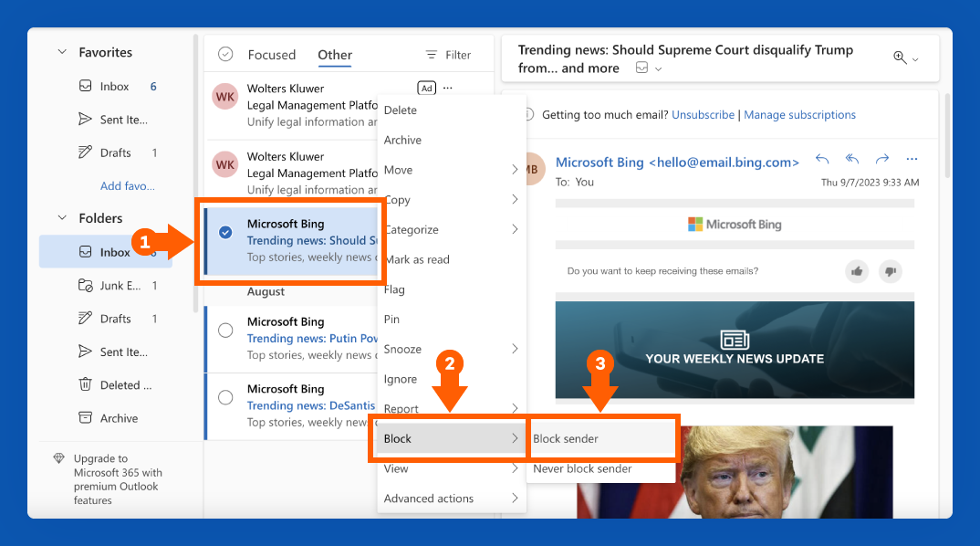The width and height of the screenshot is (980, 546).
Task: Click the Drafts pencil icon under Favorites
Action: (x=85, y=152)
